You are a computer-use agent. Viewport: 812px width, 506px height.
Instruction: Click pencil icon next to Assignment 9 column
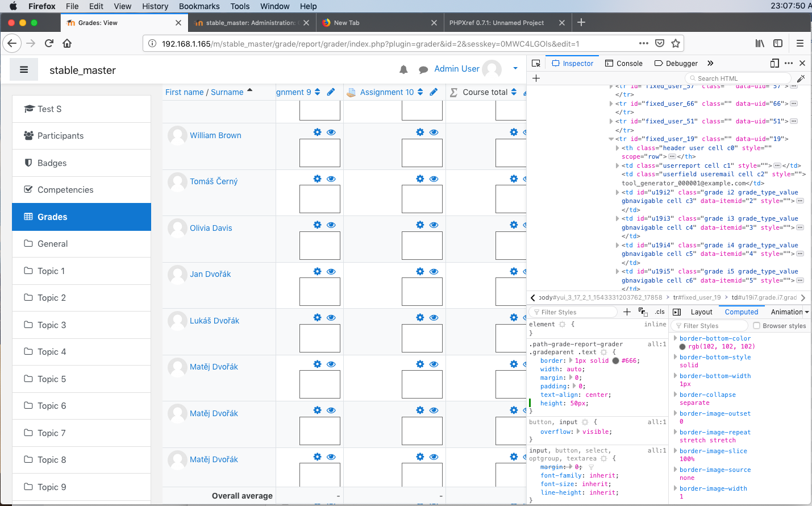(x=331, y=92)
